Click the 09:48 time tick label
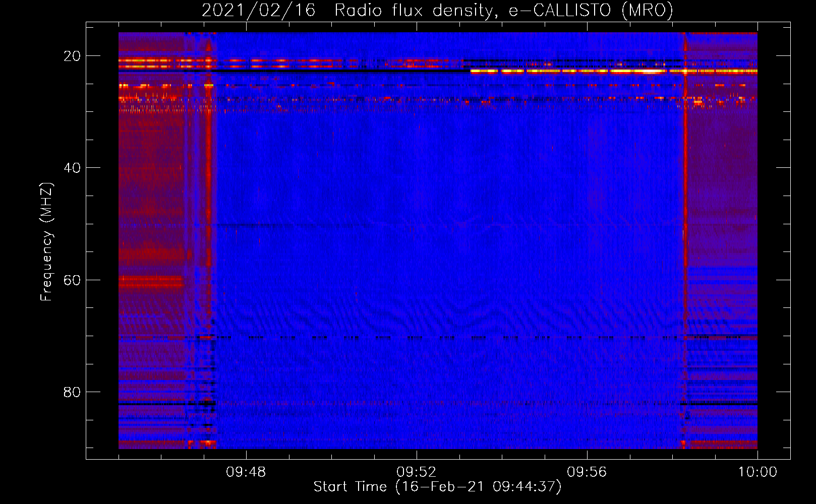 (x=246, y=472)
